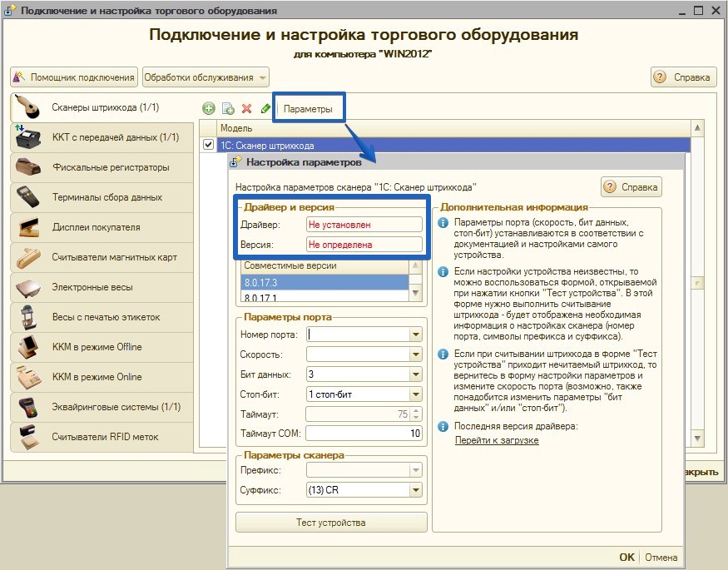The image size is (728, 570).
Task: Click the Эквайринговые системы terminal icon
Action: pyautogui.click(x=29, y=407)
